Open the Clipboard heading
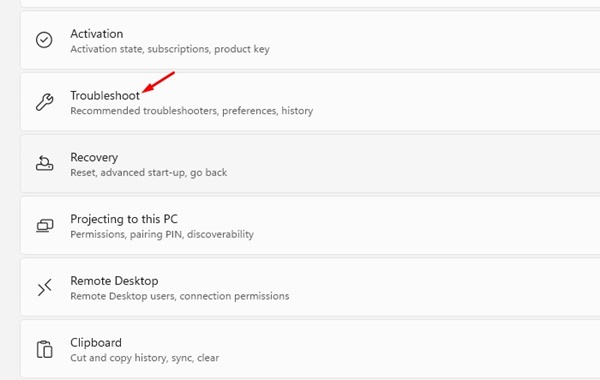This screenshot has width=600, height=380. [96, 342]
